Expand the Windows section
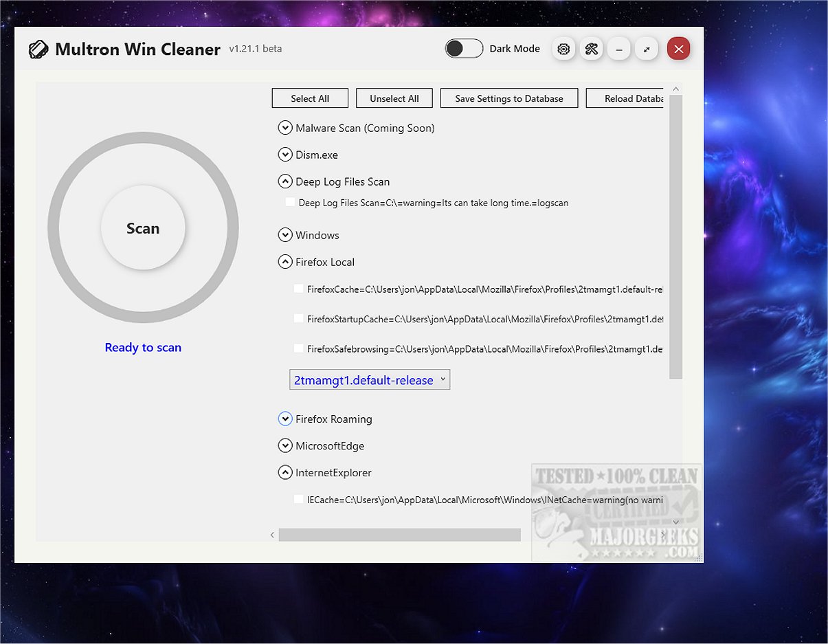 (x=285, y=235)
